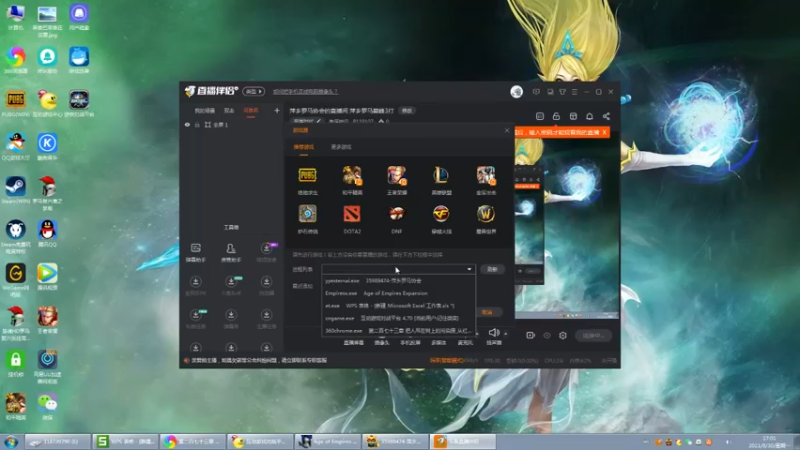The height and width of the screenshot is (450, 800).
Task: Open the Windows Start button
Action: click(x=11, y=441)
